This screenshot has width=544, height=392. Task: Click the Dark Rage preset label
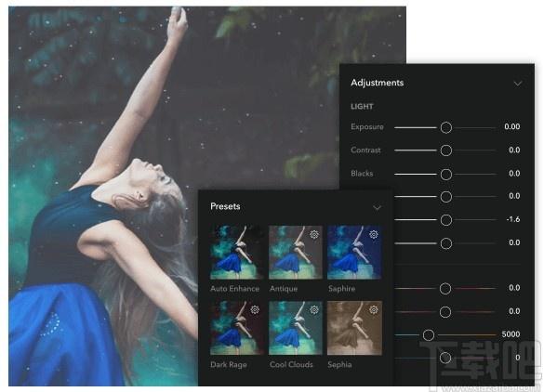pos(229,365)
